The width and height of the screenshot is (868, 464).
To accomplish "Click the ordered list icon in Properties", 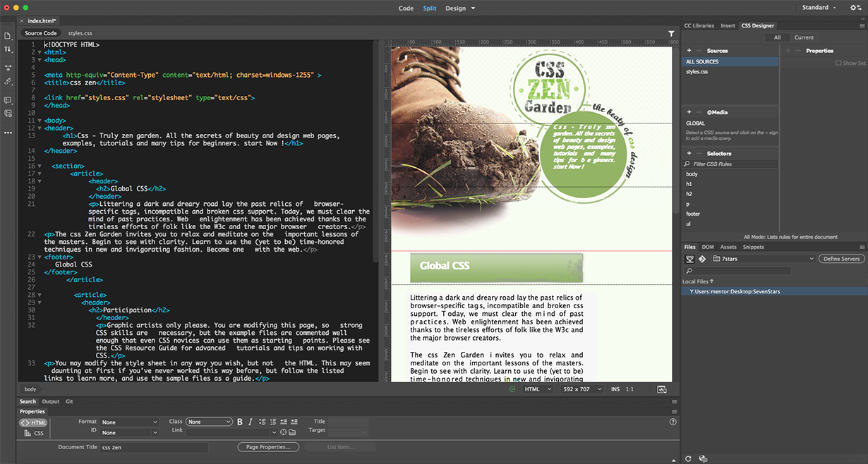I will click(272, 422).
